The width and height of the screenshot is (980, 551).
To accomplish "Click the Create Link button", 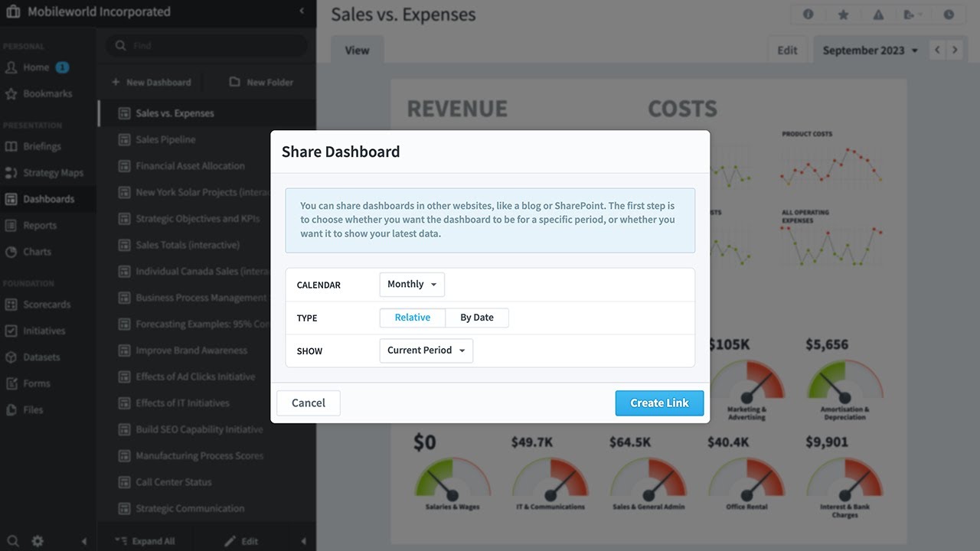I will pyautogui.click(x=659, y=403).
